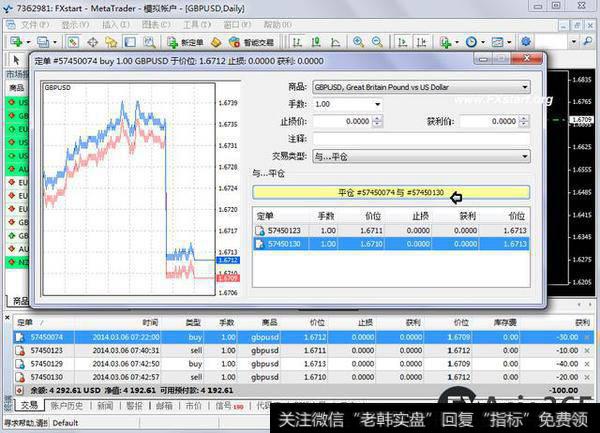Toggle the Market Watch window icon
The height and width of the screenshot is (433, 600).
pos(73,42)
